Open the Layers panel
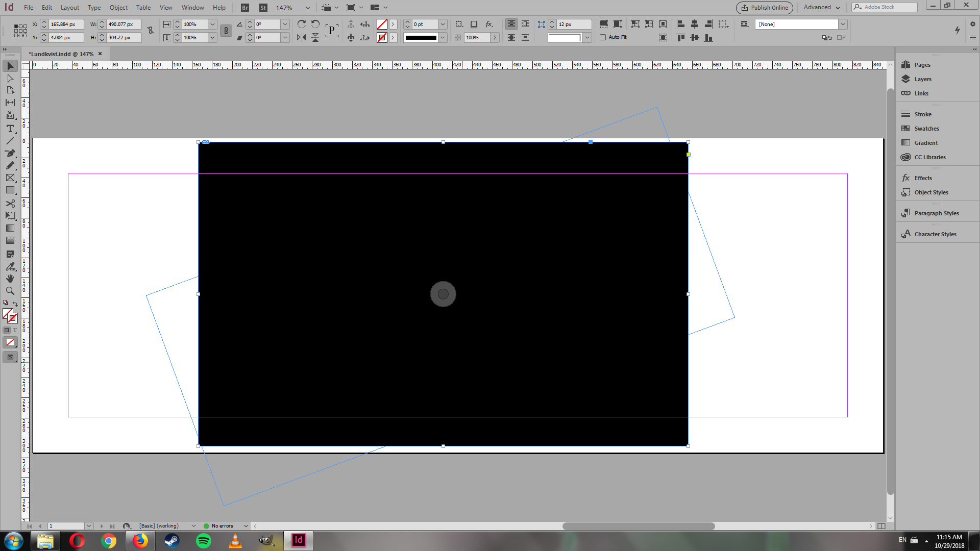Screen dimensions: 980x551 (922, 79)
